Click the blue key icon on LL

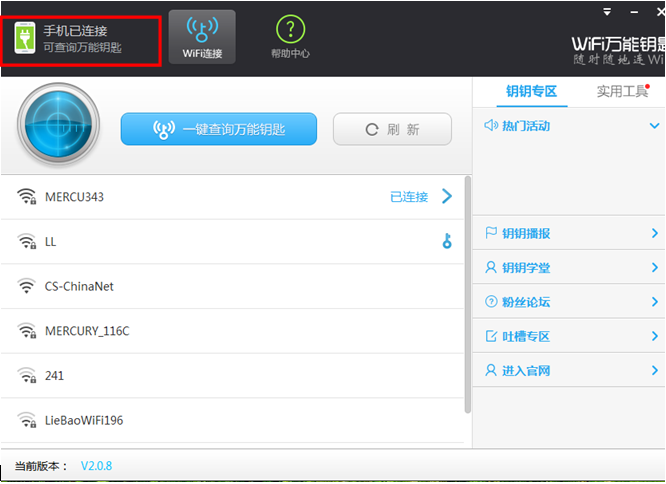(447, 241)
